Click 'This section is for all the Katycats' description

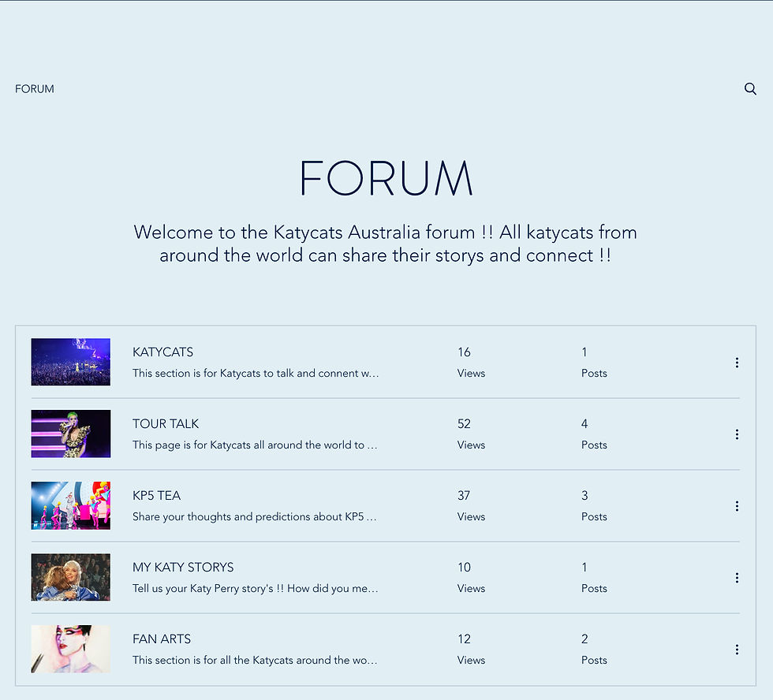(255, 660)
